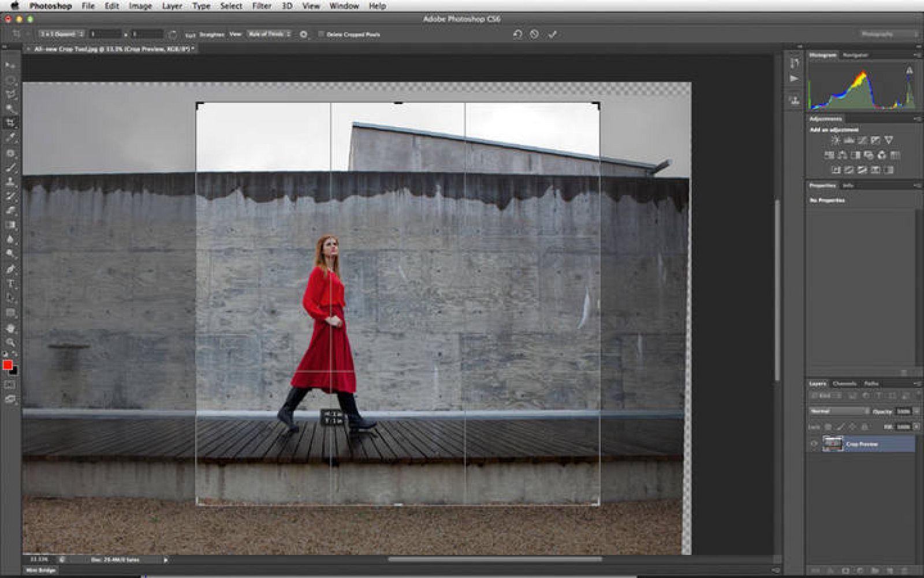Image resolution: width=924 pixels, height=578 pixels.
Task: Click the Crop Preview layer thumbnail
Action: click(x=832, y=444)
